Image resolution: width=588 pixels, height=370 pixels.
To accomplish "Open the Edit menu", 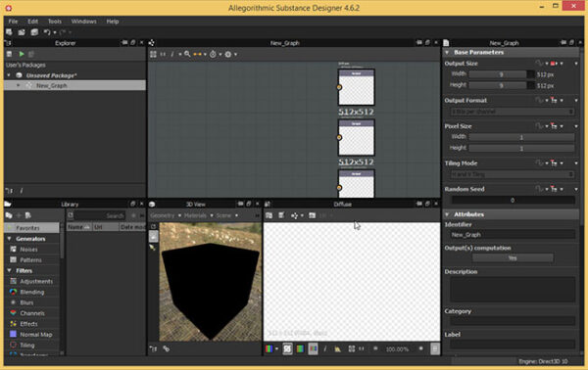I will pyautogui.click(x=32, y=22).
